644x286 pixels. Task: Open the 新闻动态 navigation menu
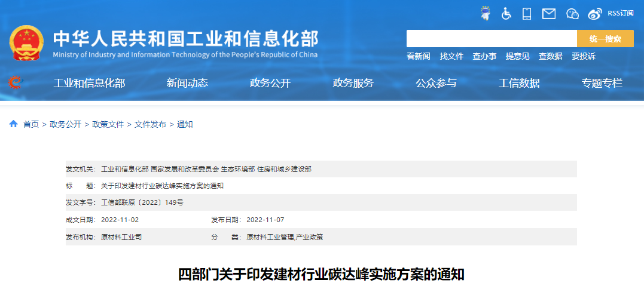pos(187,84)
